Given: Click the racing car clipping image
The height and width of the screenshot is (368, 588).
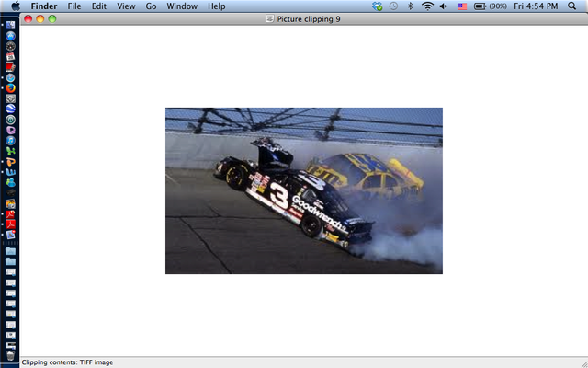Looking at the screenshot, I should coord(304,190).
